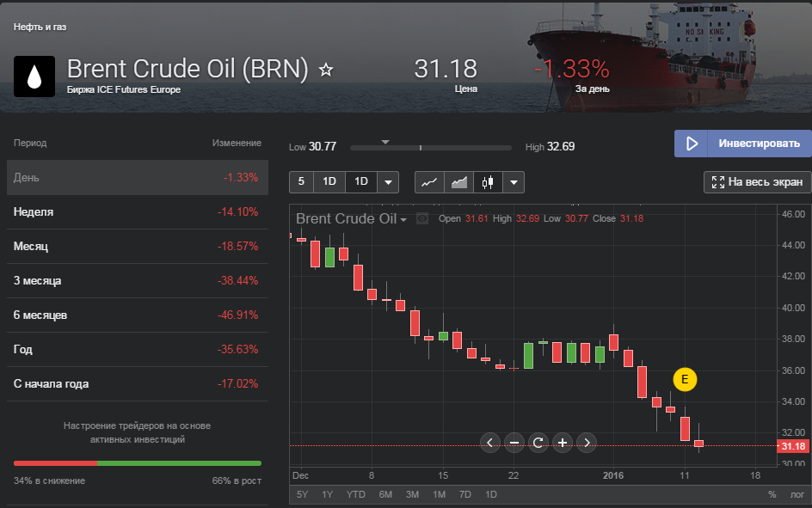
Task: Zoom in chart with plus button
Action: (x=563, y=443)
